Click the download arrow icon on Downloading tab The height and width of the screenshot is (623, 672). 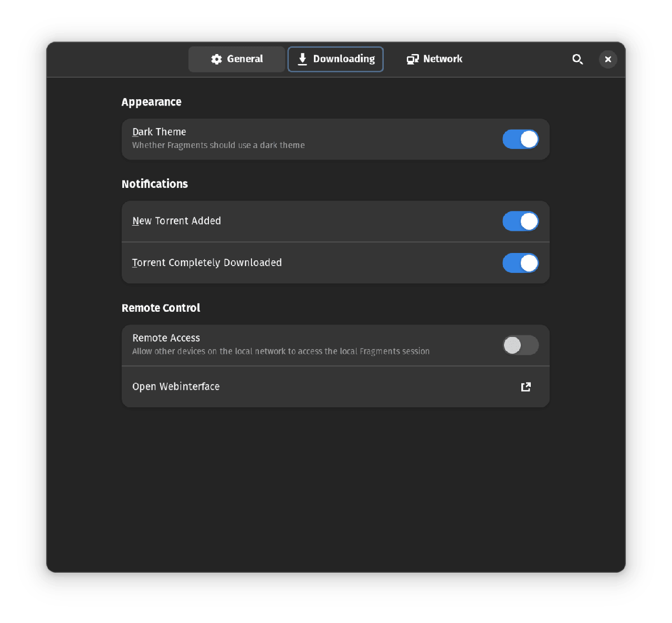coord(302,59)
